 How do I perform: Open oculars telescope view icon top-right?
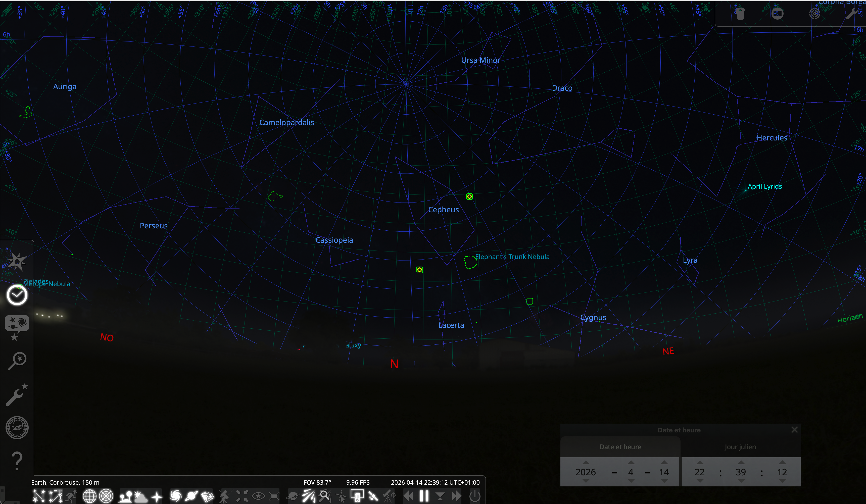740,14
